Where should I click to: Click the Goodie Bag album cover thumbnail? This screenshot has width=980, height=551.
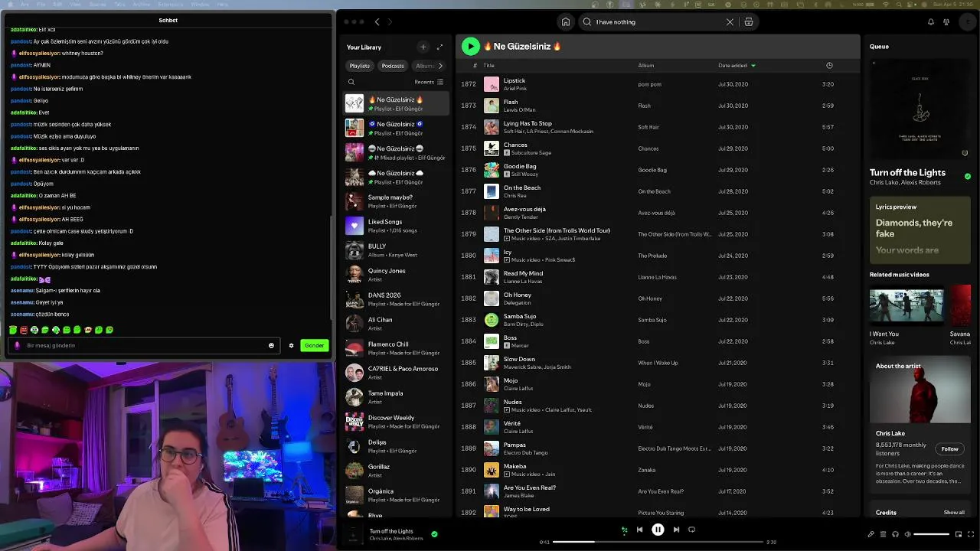(492, 170)
